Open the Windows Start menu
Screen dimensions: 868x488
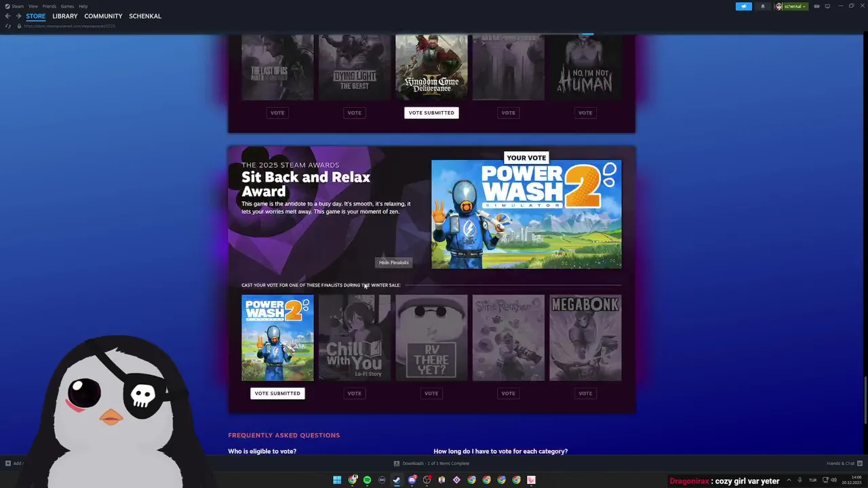pyautogui.click(x=337, y=480)
